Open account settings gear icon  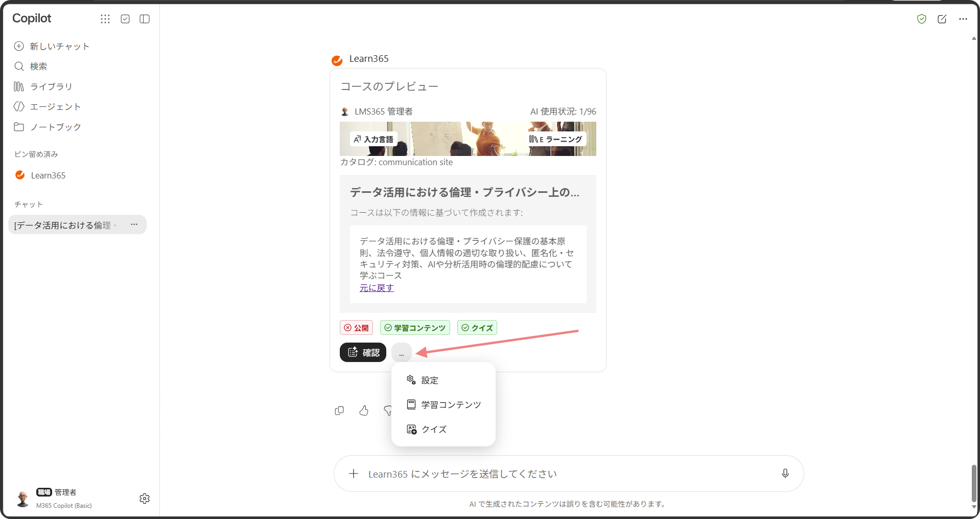pos(145,499)
